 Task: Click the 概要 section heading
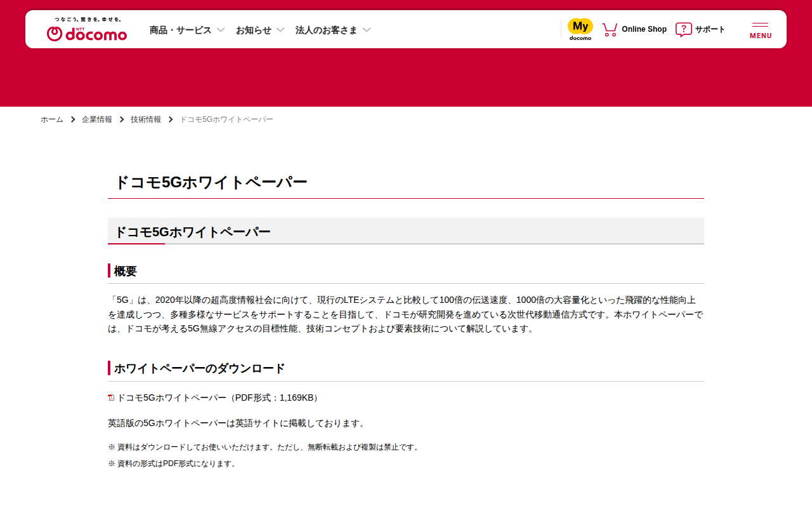coord(126,271)
